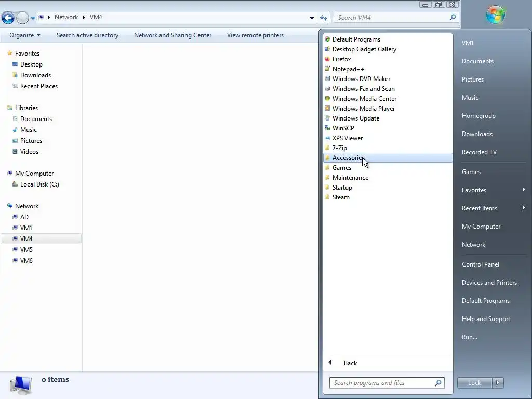Expand the Favorites submenu in Start menu

(524, 190)
